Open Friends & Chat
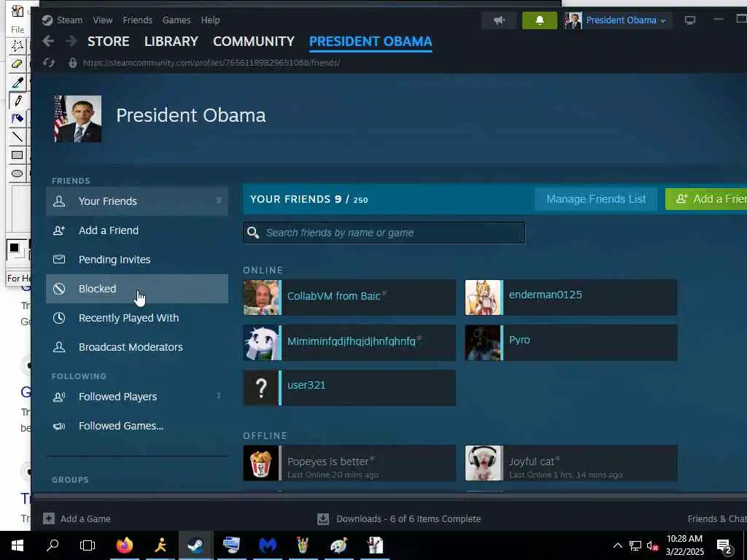The image size is (747, 560). [x=717, y=518]
